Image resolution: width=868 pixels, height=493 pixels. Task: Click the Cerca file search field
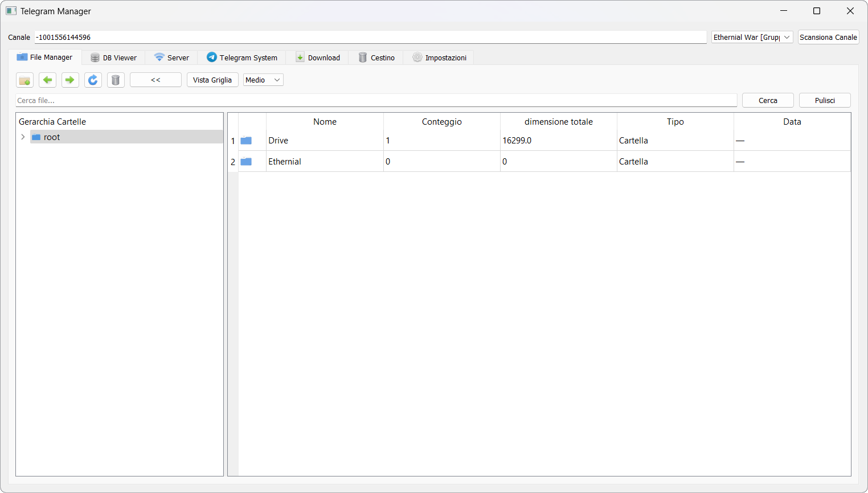click(376, 100)
